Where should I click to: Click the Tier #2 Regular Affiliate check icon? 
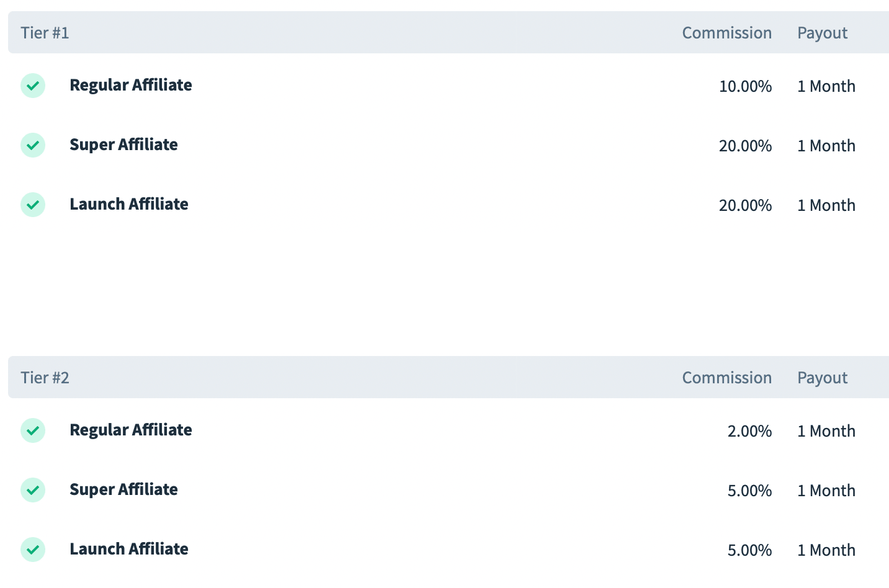[x=33, y=430]
